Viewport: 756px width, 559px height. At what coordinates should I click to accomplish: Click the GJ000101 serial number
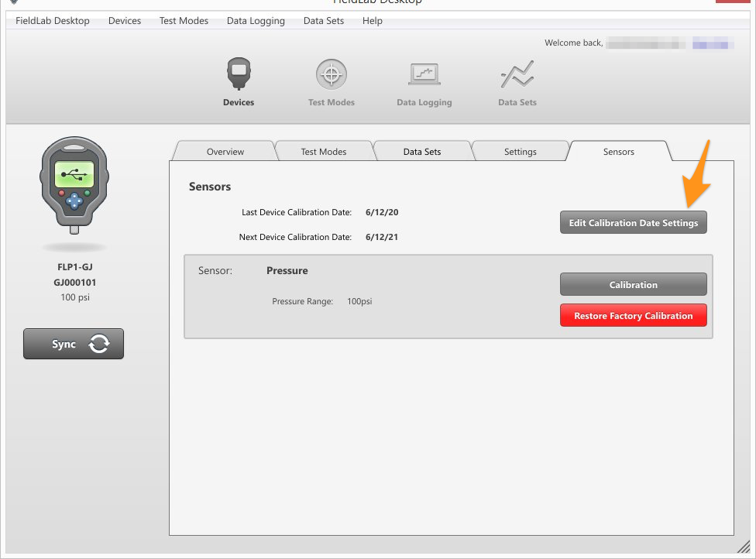tap(74, 283)
